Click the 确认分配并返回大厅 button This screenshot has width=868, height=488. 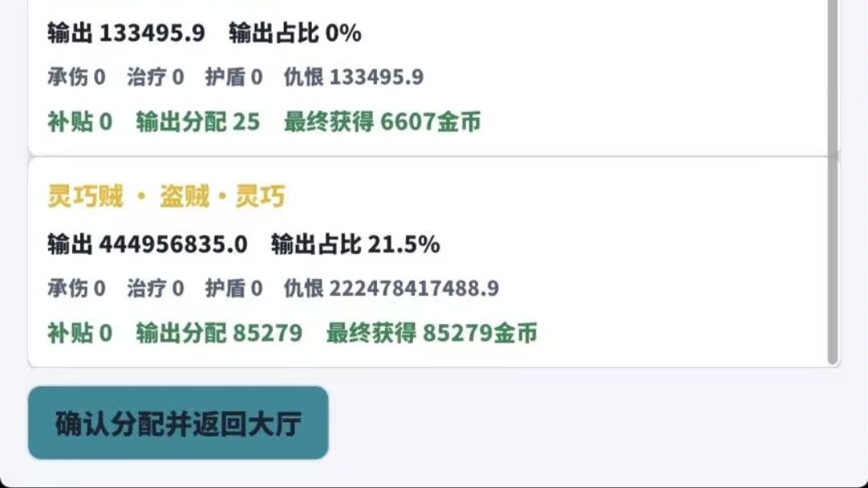click(178, 423)
